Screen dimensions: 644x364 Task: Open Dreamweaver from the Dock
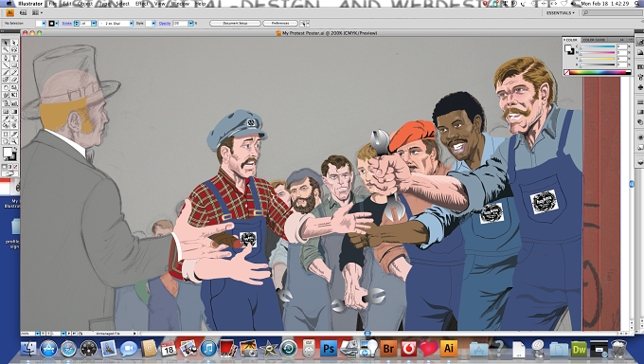click(x=579, y=350)
